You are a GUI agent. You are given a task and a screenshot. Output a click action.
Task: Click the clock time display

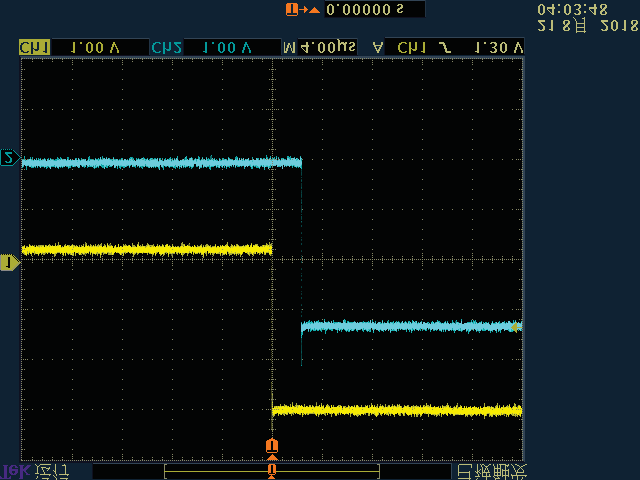pyautogui.click(x=572, y=9)
